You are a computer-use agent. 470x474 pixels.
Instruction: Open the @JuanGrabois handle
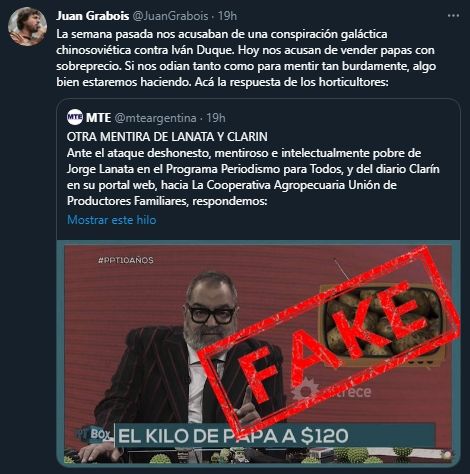click(171, 16)
